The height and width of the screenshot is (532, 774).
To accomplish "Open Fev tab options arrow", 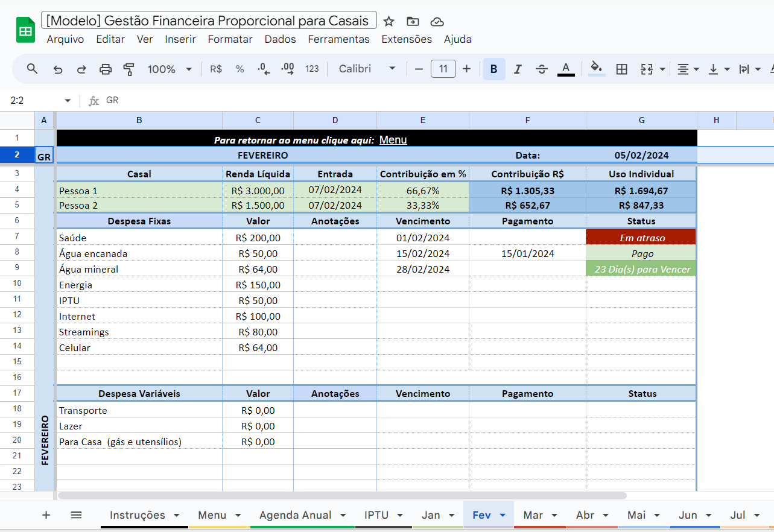I will tap(503, 515).
